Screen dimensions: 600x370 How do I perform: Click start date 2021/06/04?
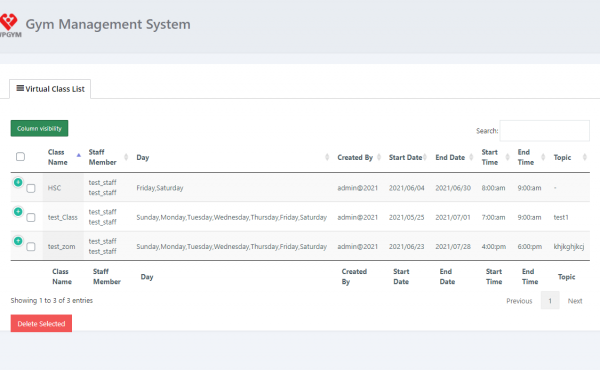point(407,188)
